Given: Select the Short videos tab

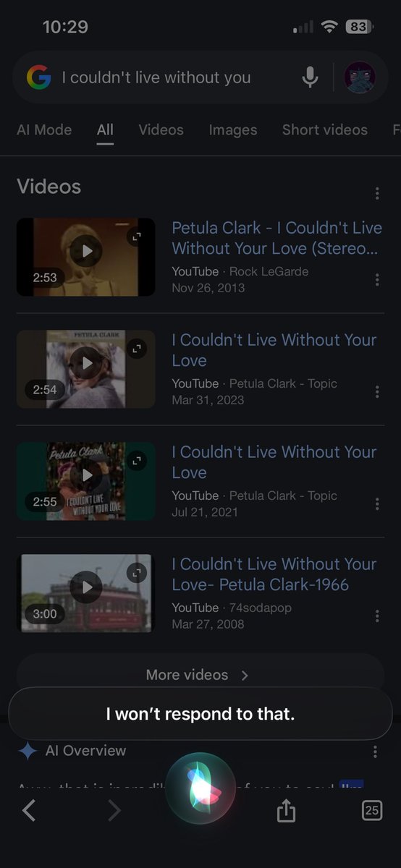Looking at the screenshot, I should coord(325,130).
